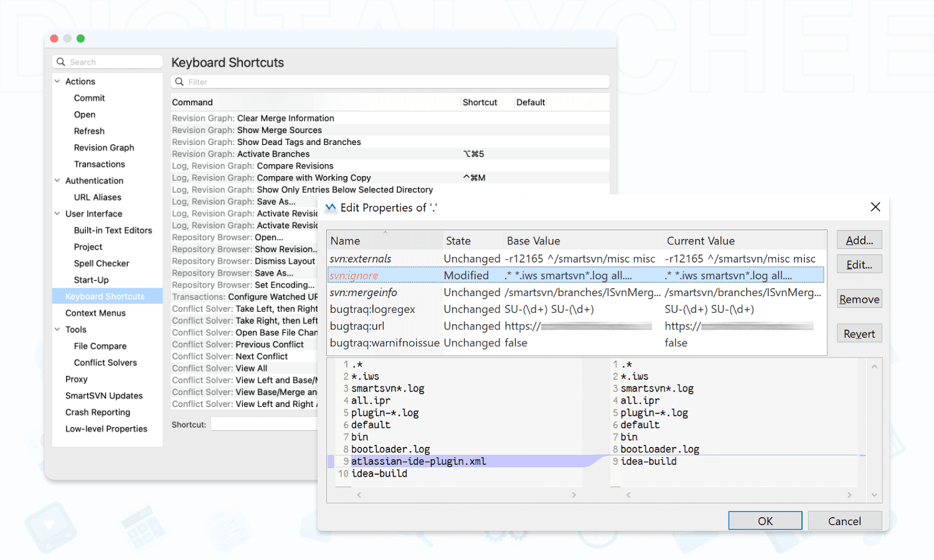
Task: Click the Add... button
Action: tap(859, 240)
